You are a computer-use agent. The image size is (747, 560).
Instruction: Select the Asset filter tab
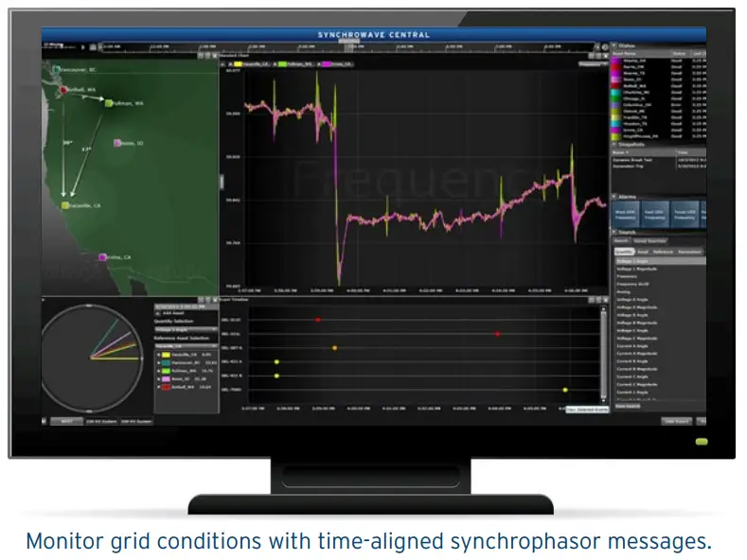coord(643,252)
